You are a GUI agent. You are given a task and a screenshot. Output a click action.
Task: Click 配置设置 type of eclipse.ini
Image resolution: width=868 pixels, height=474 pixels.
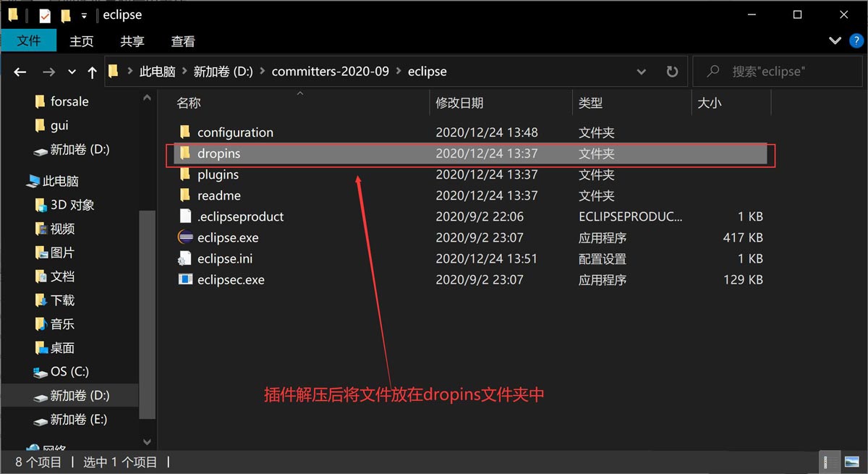603,258
